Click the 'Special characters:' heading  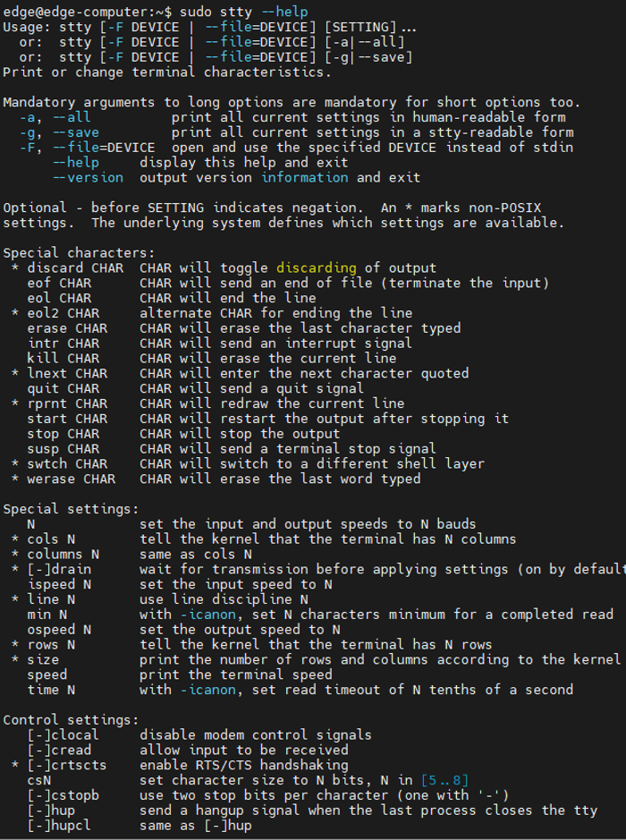[80, 253]
